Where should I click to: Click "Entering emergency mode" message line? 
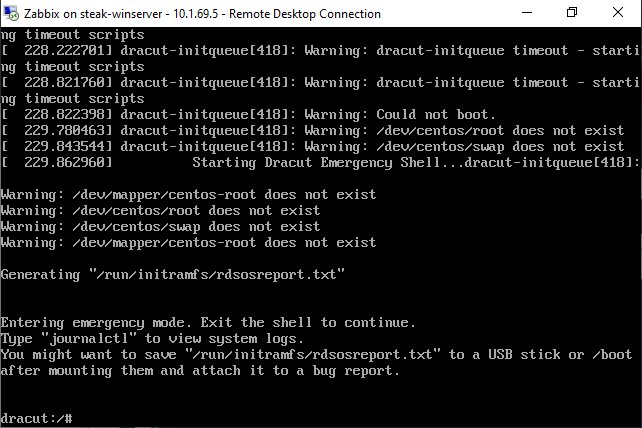(x=208, y=323)
